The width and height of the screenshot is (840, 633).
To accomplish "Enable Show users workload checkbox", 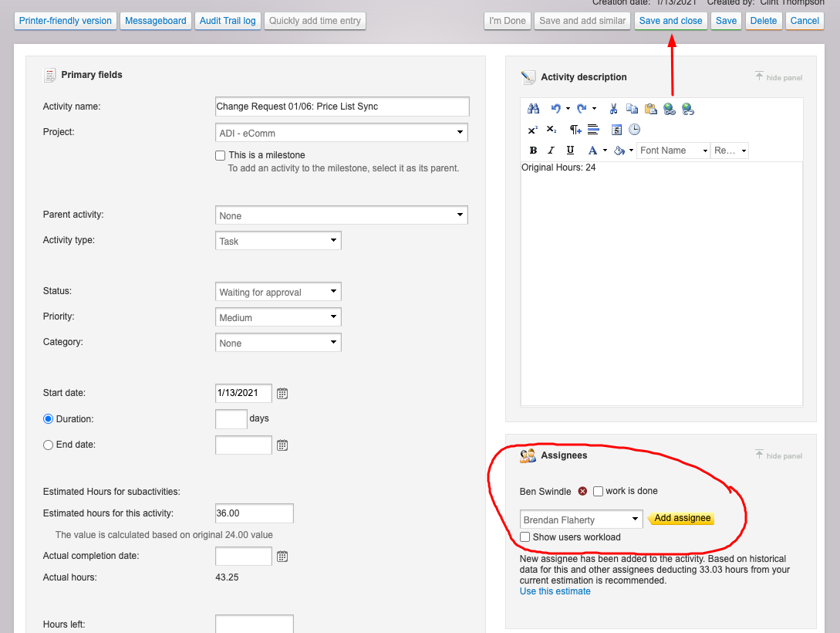I will (x=525, y=537).
